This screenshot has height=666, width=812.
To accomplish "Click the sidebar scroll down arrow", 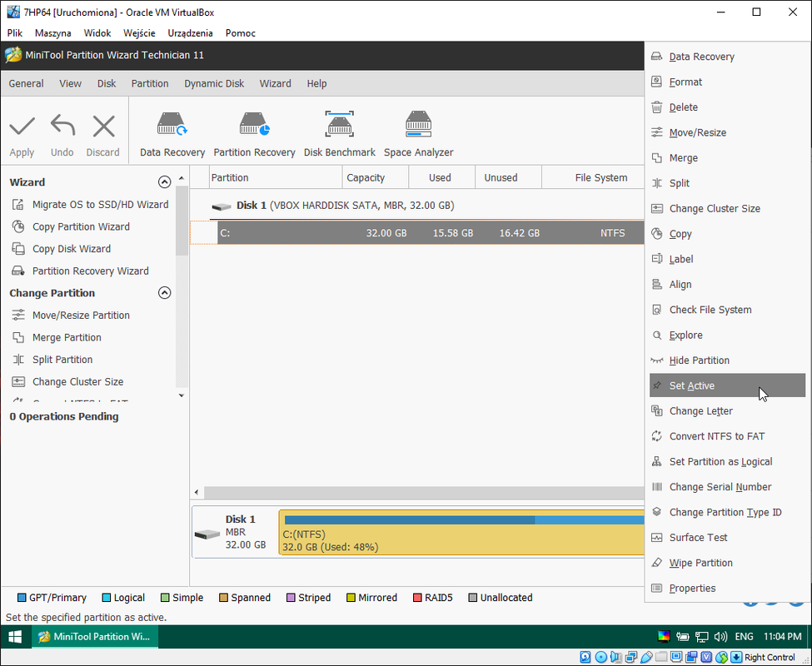I will [182, 396].
